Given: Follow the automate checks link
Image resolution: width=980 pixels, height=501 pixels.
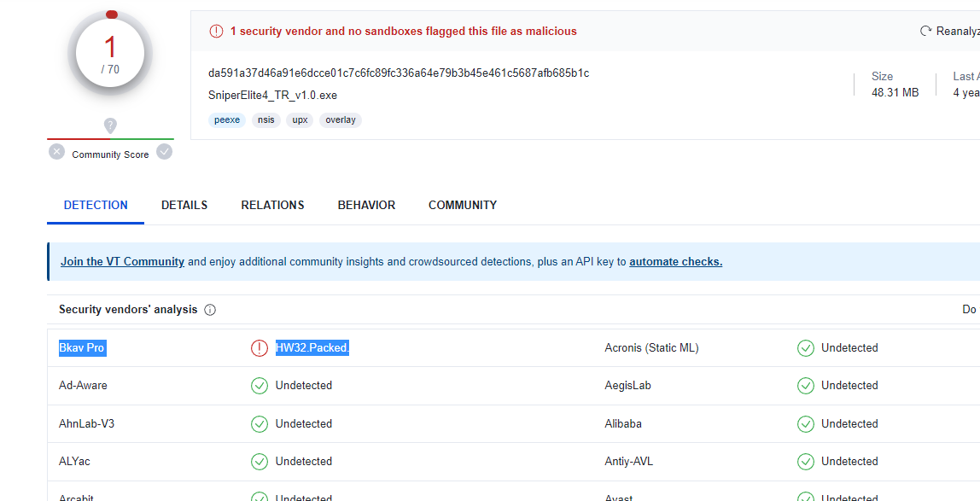Looking at the screenshot, I should coord(675,262).
